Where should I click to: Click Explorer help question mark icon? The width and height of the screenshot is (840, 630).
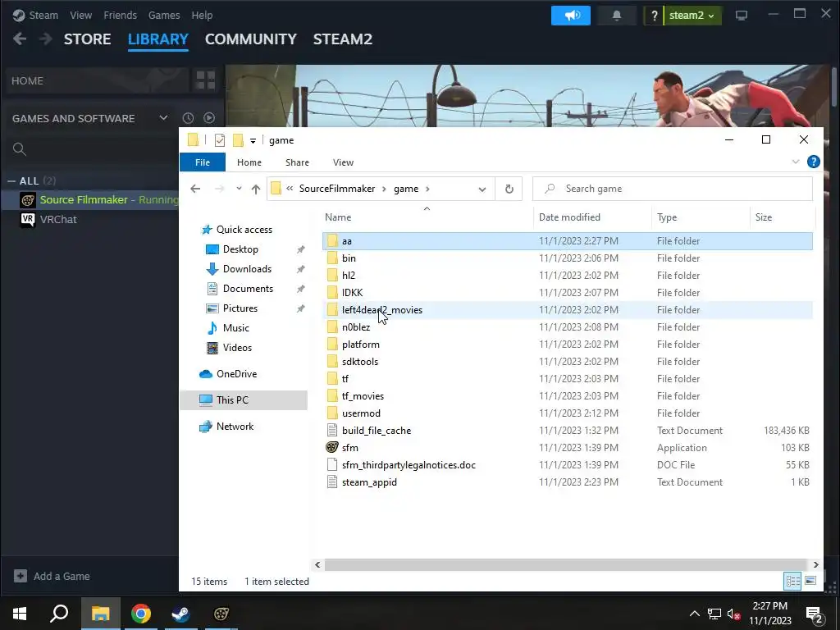[813, 162]
